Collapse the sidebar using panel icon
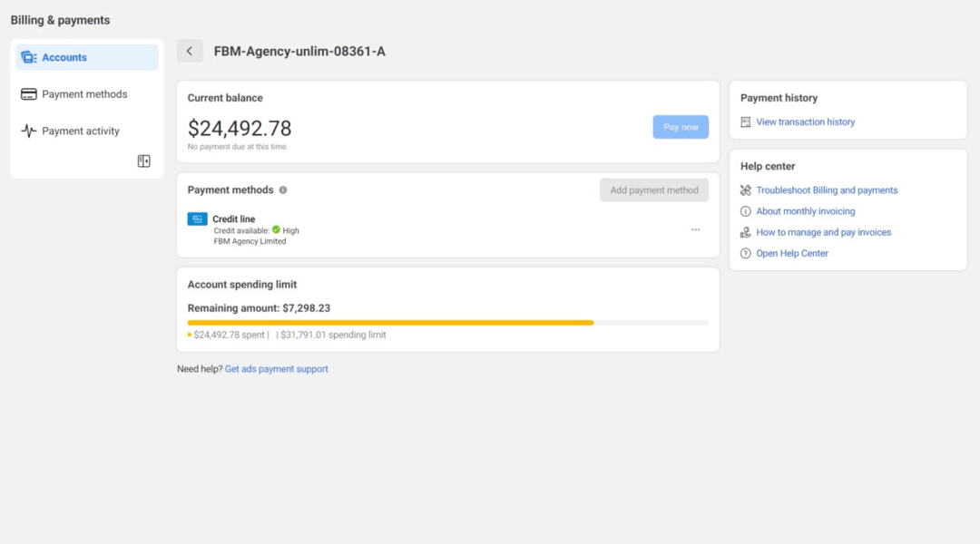 pyautogui.click(x=143, y=161)
